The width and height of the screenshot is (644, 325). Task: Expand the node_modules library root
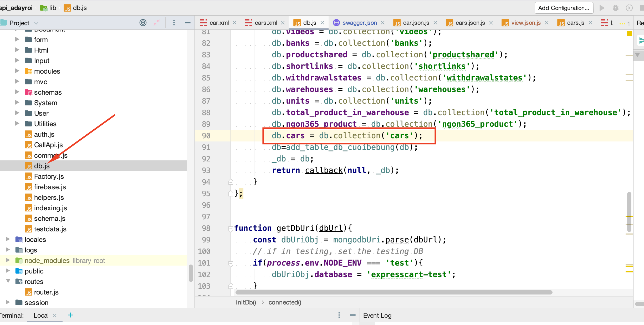8,260
